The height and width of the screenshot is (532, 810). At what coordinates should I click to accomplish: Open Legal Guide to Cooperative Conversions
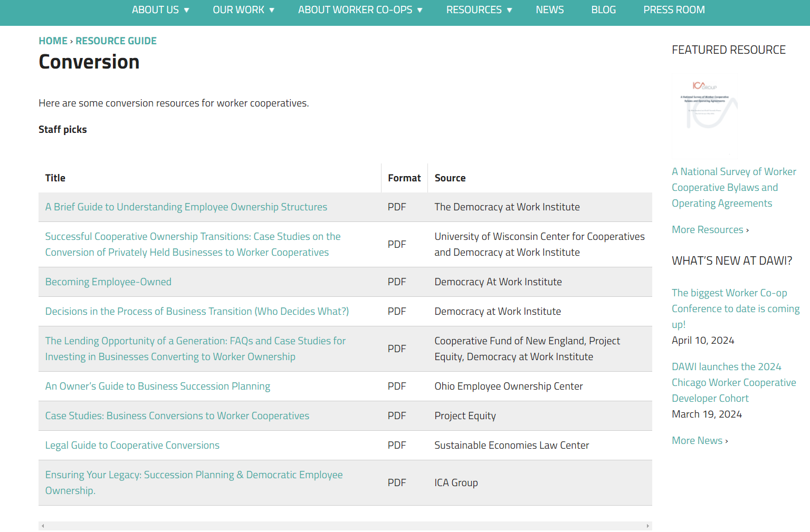tap(132, 445)
